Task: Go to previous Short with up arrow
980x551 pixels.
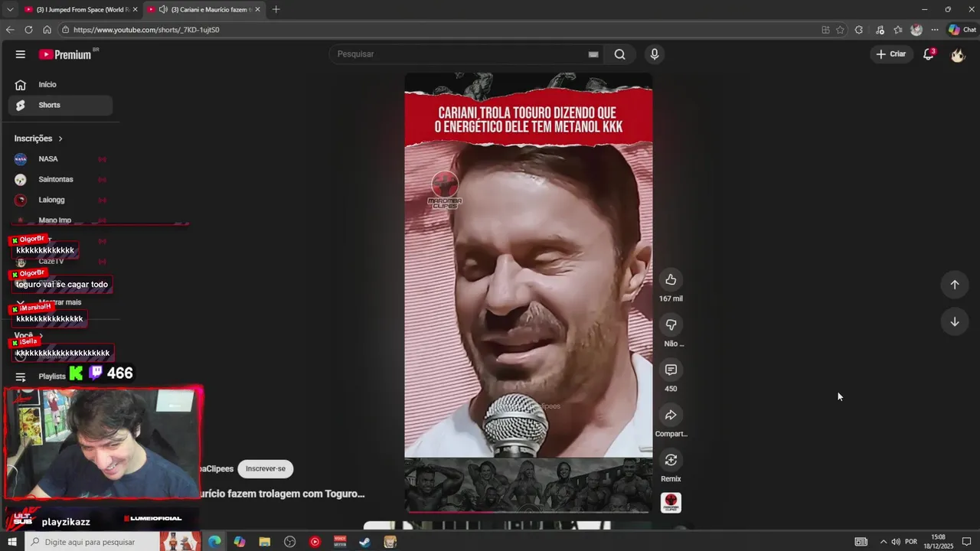Action: pos(955,285)
